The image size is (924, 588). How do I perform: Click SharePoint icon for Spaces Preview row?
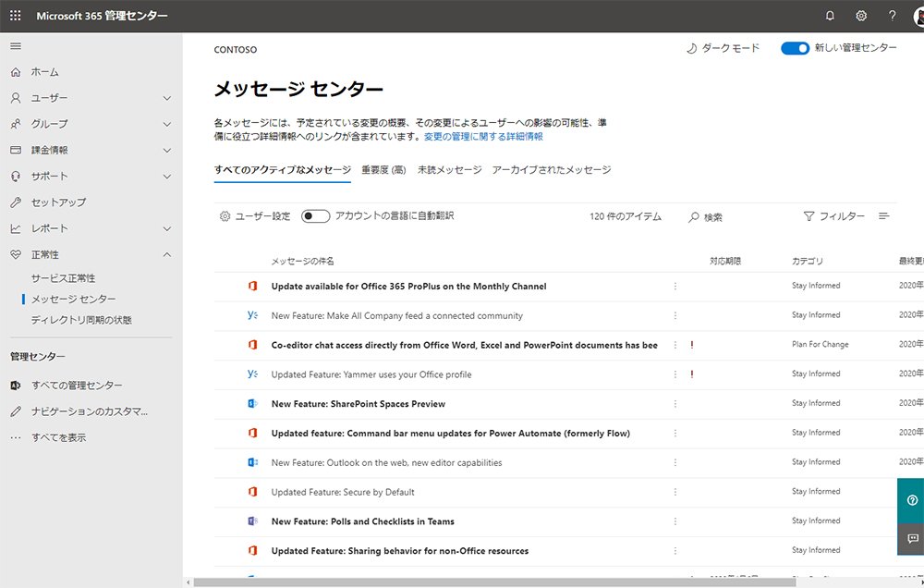(x=253, y=404)
